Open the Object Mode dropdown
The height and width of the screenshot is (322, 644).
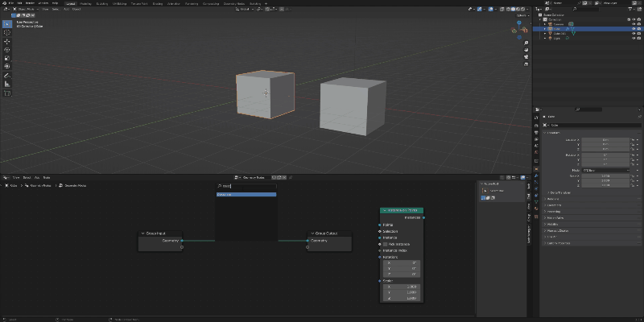(x=26, y=10)
